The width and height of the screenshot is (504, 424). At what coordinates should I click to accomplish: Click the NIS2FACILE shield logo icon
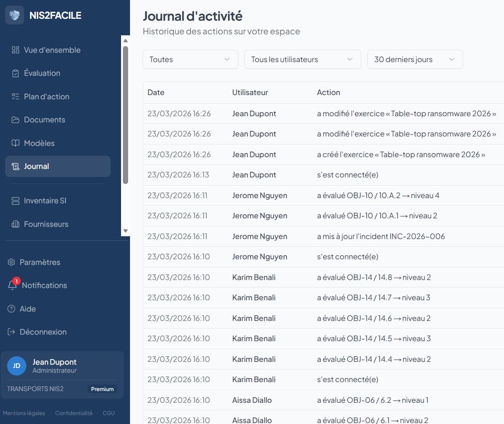[15, 15]
